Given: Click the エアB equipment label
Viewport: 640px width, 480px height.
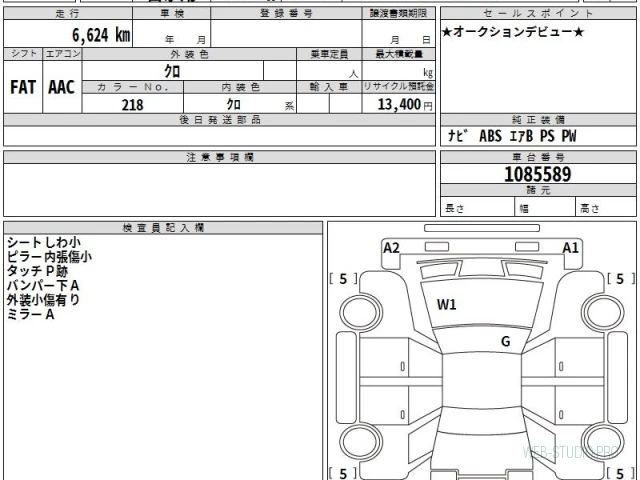Looking at the screenshot, I should pos(521,136).
